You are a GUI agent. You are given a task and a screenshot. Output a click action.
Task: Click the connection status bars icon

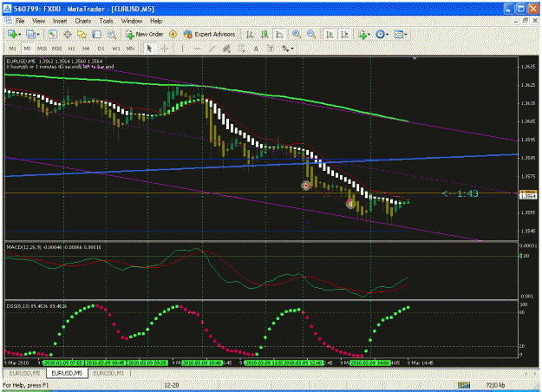point(464,385)
